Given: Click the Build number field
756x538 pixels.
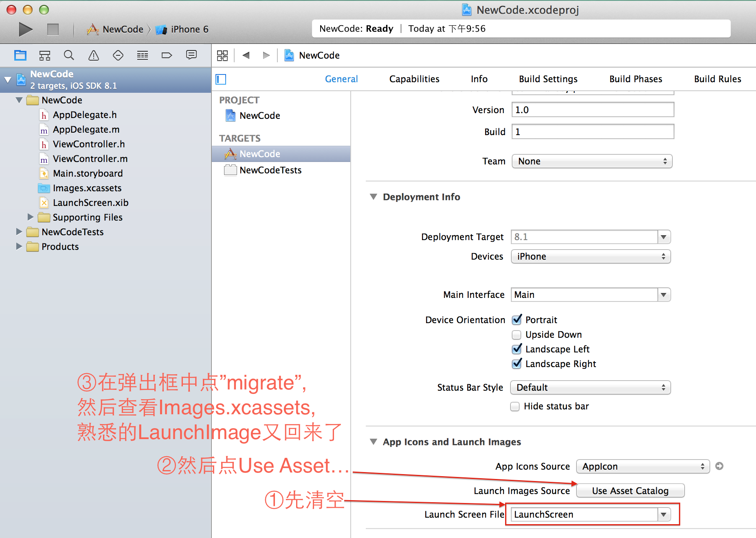Looking at the screenshot, I should [593, 132].
